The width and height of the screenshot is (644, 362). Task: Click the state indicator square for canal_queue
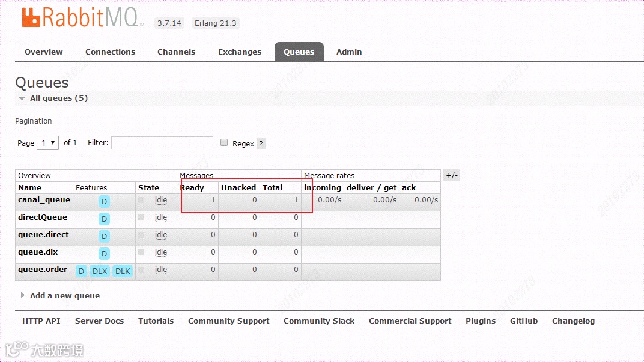141,200
